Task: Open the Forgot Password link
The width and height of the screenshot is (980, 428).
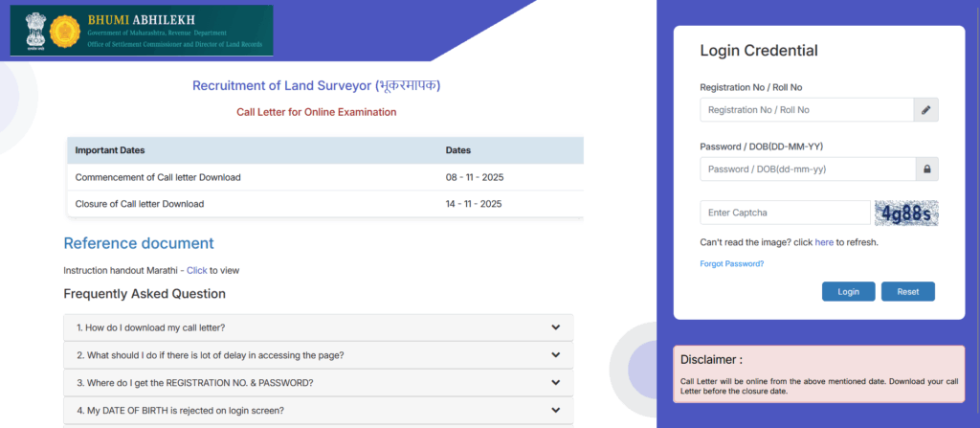Action: coord(731,263)
